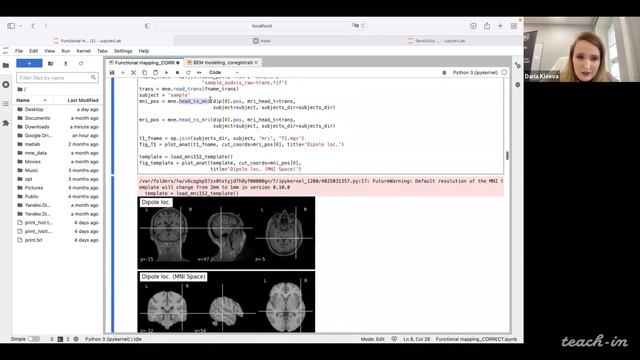The image size is (640, 360).
Task: Open the debugger bug icon near the kernel name
Action: 444,73
